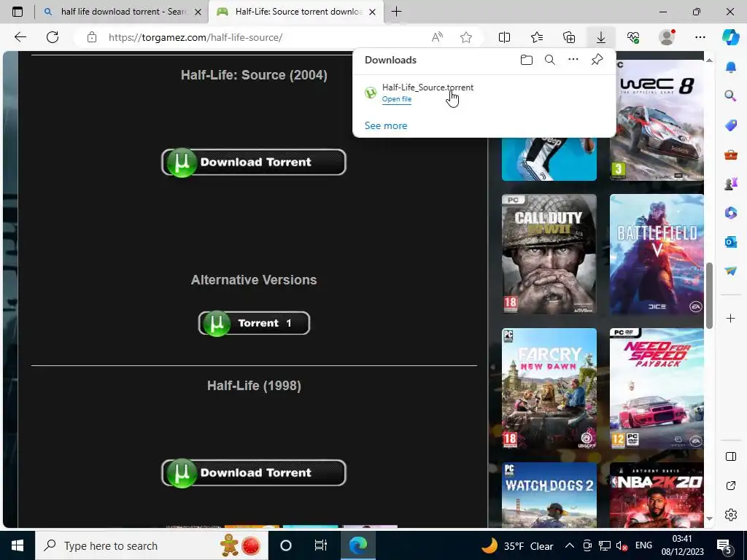Select Half-Life_Source.torrent download entry
The height and width of the screenshot is (560, 747).
(x=484, y=93)
